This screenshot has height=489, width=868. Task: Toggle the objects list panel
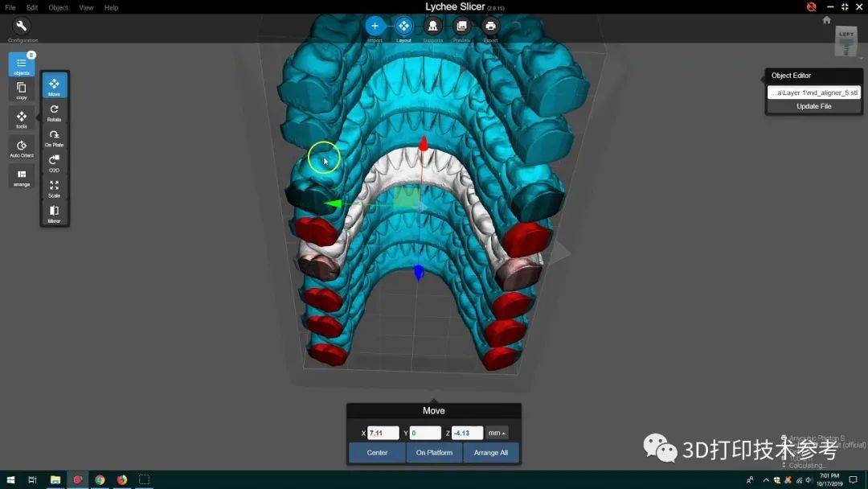pos(22,64)
